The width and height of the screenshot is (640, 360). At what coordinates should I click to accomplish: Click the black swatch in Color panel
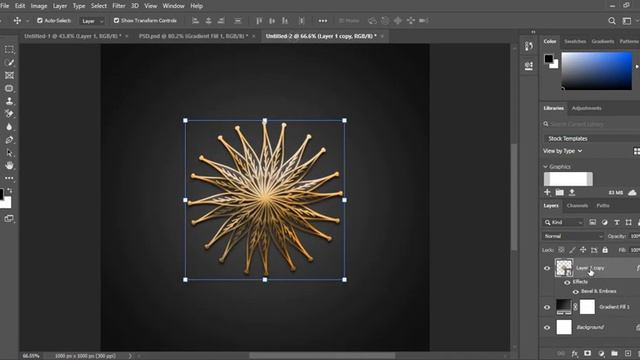[549, 59]
